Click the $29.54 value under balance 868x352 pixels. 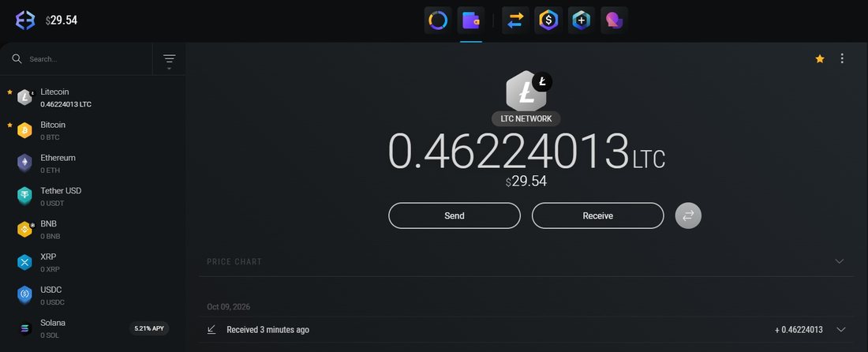526,182
